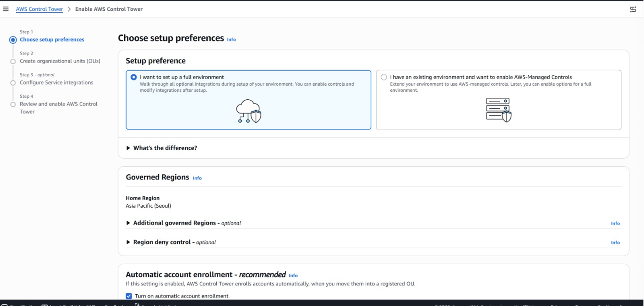Open Info link on Region deny control row
Viewport: 644px width, 306px height.
tap(615, 242)
